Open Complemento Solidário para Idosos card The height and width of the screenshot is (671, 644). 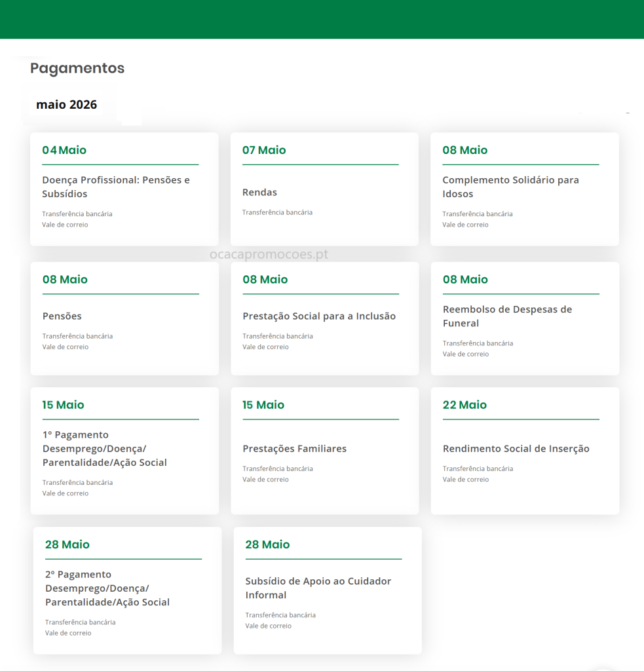tap(510, 187)
